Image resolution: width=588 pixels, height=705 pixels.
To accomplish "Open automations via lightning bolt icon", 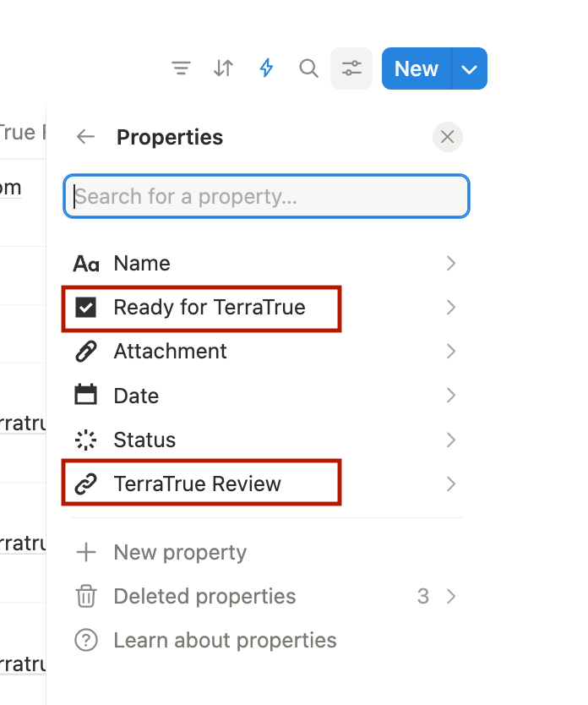I will [x=266, y=68].
